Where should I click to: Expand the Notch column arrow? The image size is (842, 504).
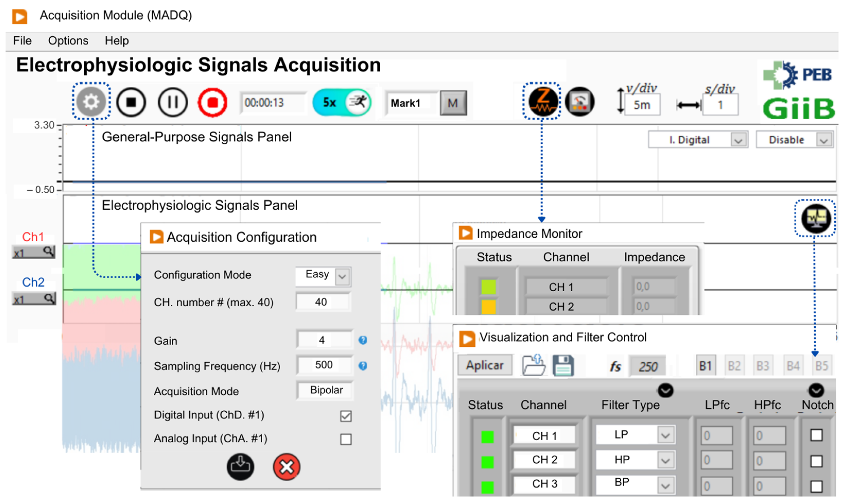pyautogui.click(x=816, y=391)
